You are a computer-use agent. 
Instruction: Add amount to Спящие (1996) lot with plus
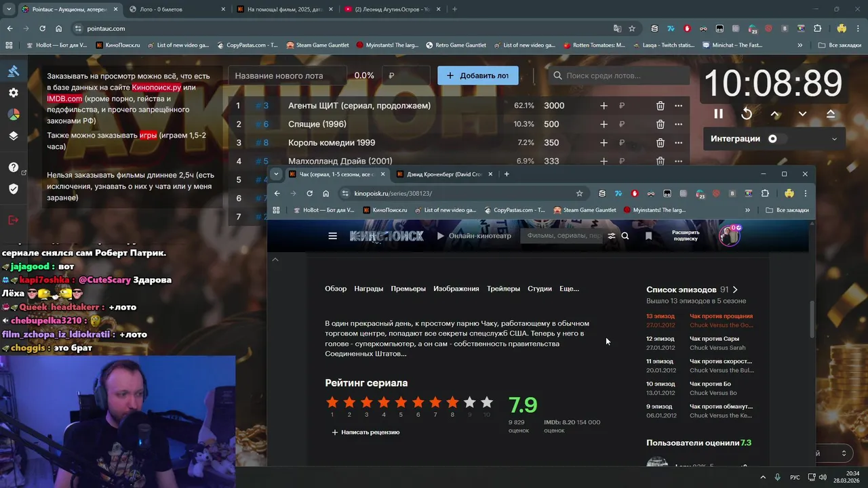click(x=604, y=124)
